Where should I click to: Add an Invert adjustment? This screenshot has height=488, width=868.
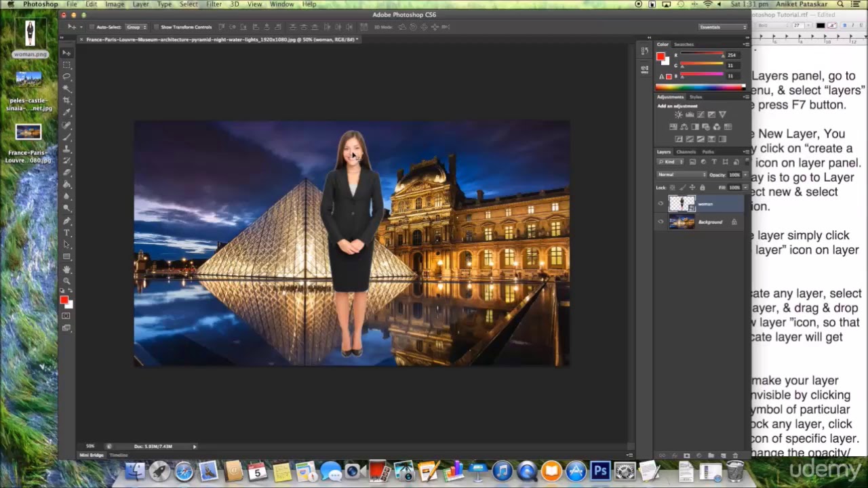coord(679,139)
